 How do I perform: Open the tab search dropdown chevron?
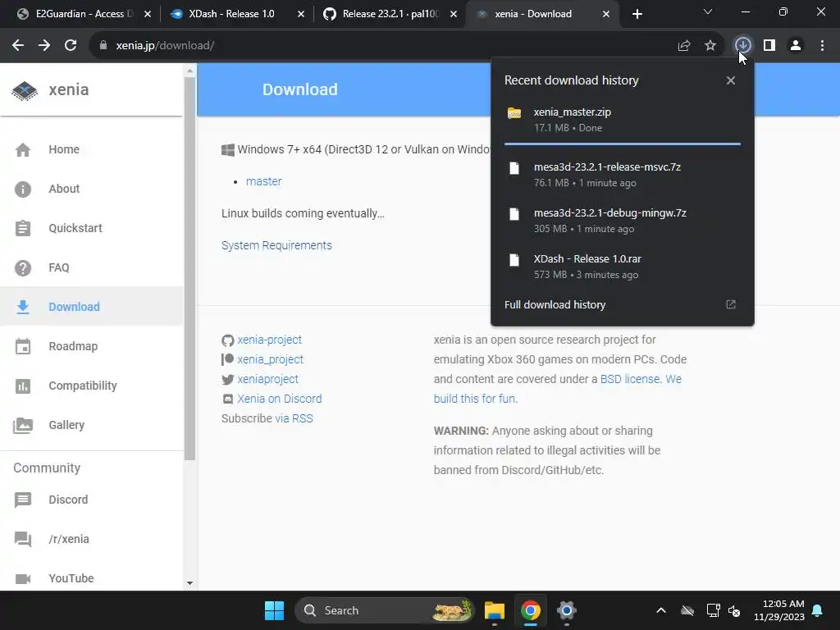click(708, 11)
